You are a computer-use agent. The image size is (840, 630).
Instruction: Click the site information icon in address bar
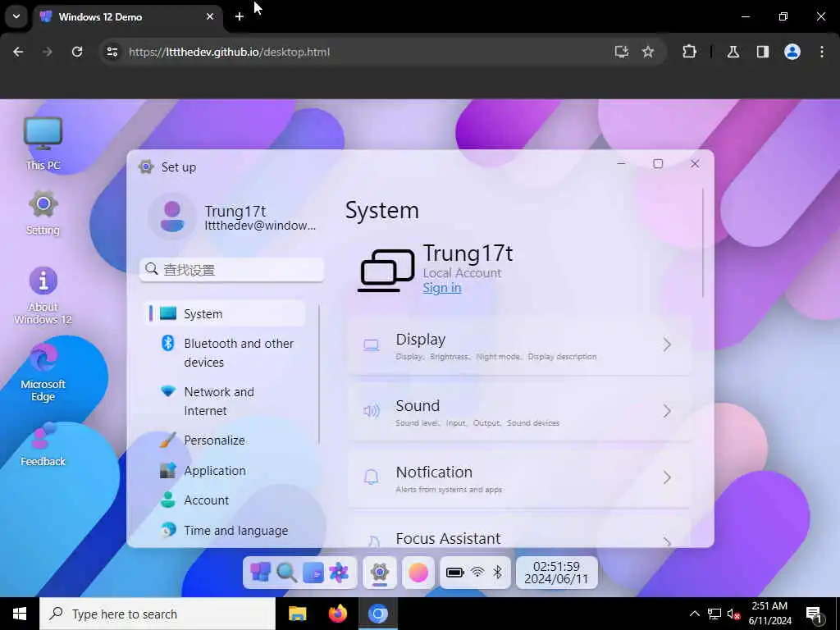coord(112,52)
